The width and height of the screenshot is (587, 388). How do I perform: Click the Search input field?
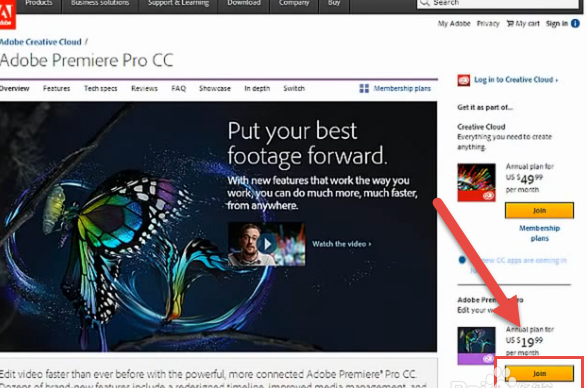tap(498, 3)
